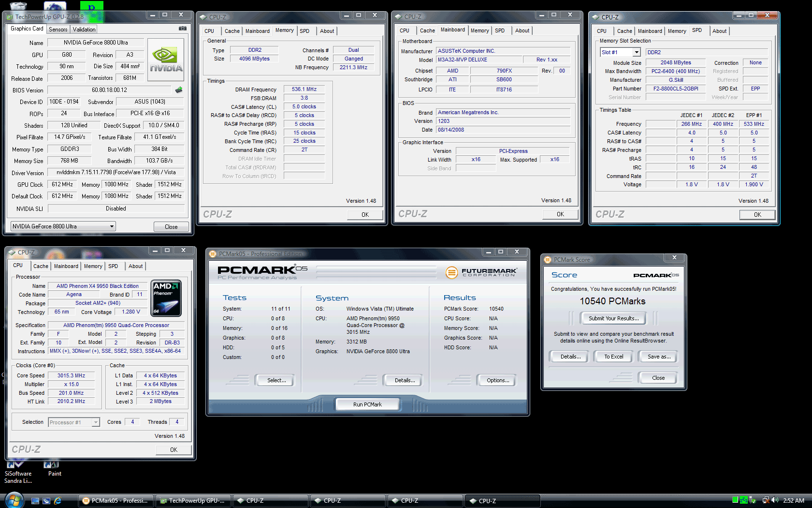Open the Cache tab in the processor CPU-Z window
This screenshot has width=812, height=508.
click(41, 266)
